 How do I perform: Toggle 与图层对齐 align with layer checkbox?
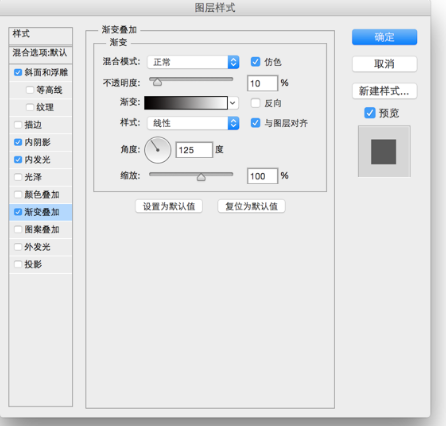pos(255,123)
